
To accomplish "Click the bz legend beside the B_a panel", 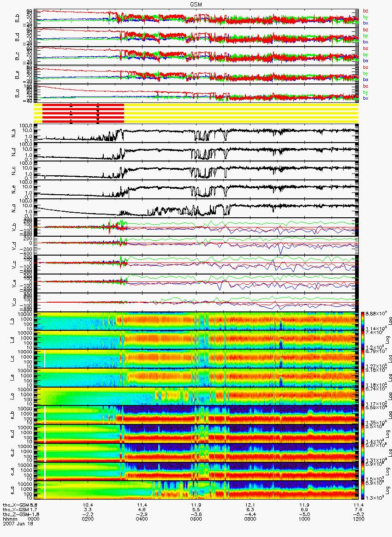I will pos(366,86).
